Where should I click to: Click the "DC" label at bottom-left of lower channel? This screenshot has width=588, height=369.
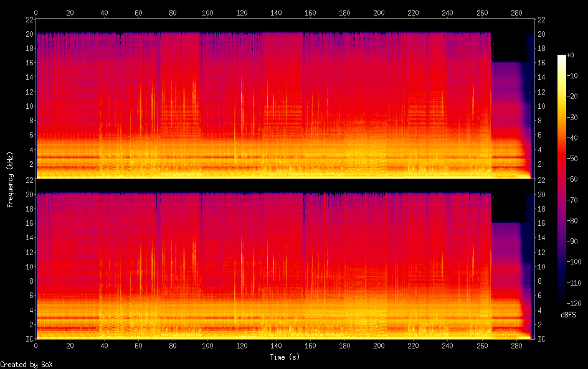(29, 339)
